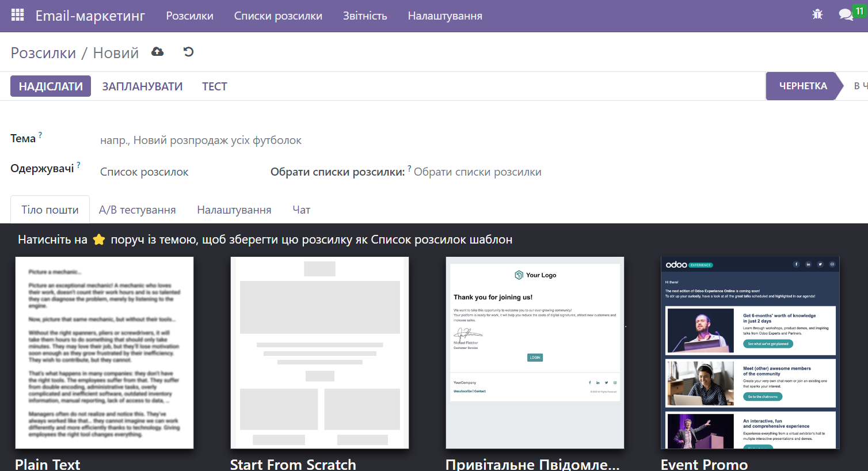Open the Налаштування menu
868x471 pixels.
pyautogui.click(x=445, y=16)
